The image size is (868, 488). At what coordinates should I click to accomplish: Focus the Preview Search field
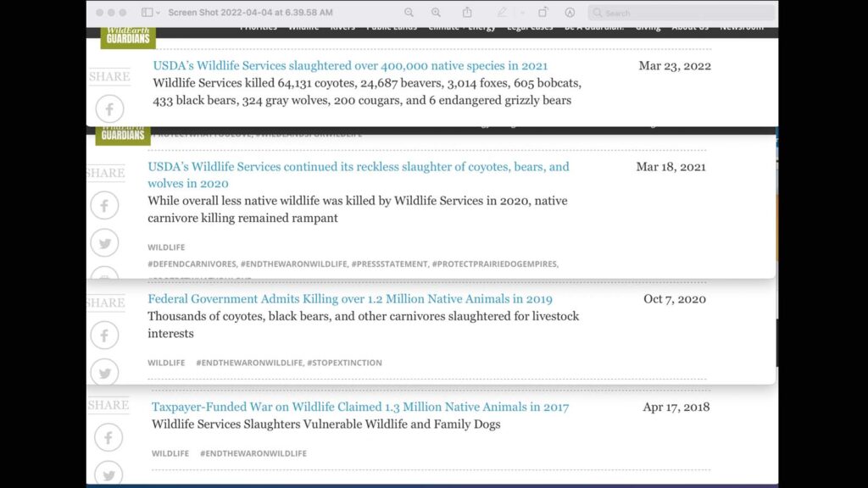pos(681,13)
